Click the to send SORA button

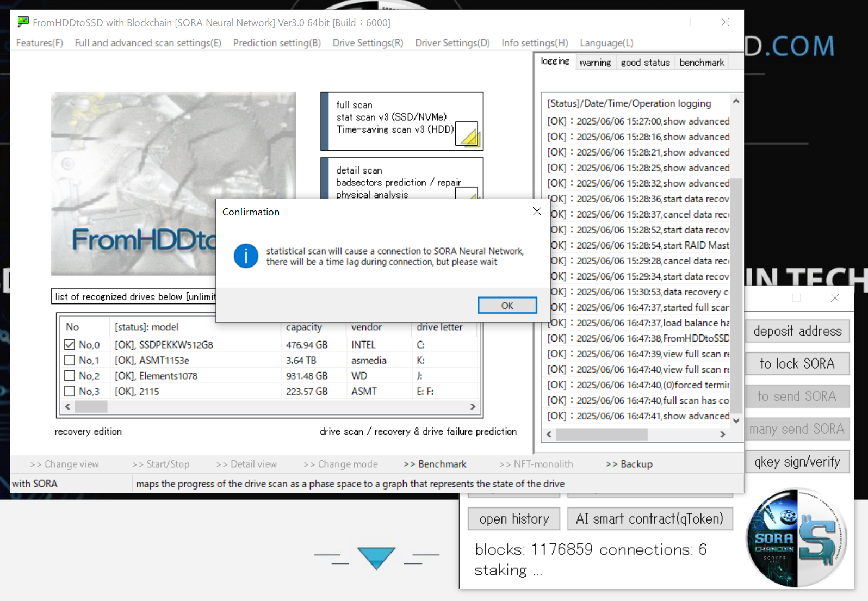[x=797, y=396]
